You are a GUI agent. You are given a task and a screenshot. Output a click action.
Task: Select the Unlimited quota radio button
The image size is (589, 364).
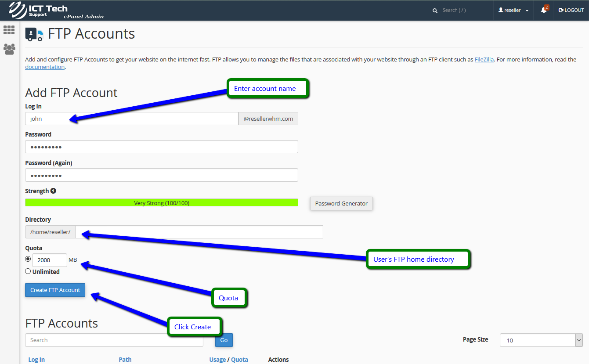coord(28,271)
